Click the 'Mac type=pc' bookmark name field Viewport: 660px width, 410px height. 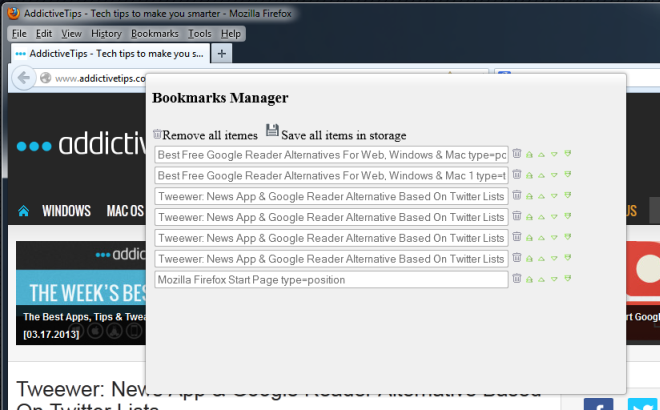(331, 155)
